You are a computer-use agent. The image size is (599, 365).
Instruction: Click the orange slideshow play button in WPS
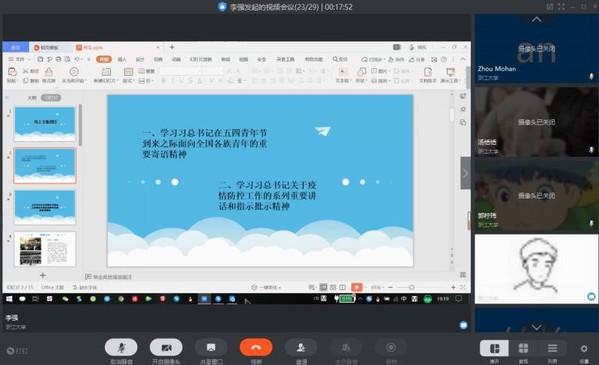[356, 287]
